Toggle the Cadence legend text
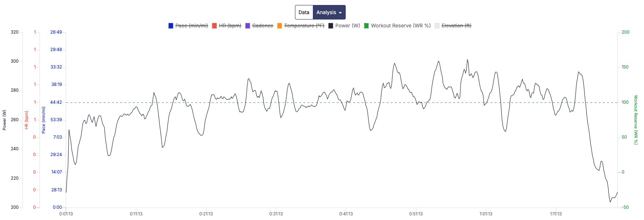 [x=263, y=26]
